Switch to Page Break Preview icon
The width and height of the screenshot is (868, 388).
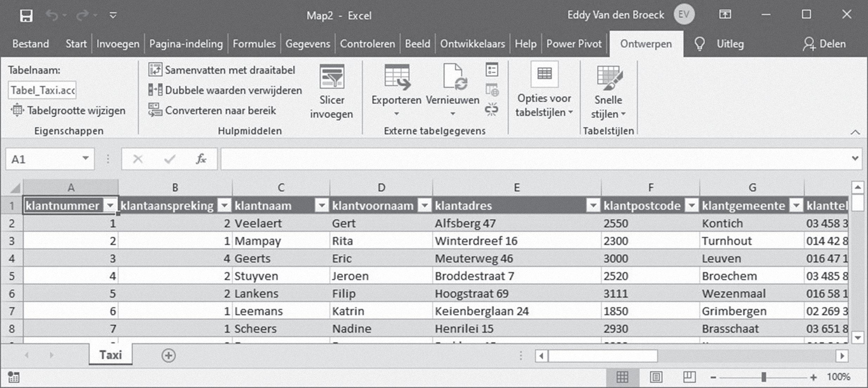(689, 377)
